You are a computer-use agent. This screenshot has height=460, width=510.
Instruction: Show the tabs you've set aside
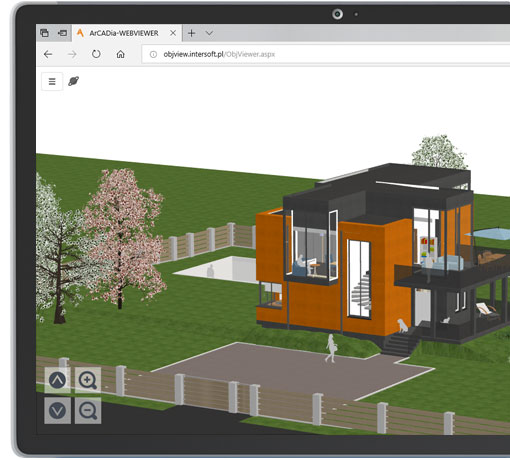coord(44,33)
